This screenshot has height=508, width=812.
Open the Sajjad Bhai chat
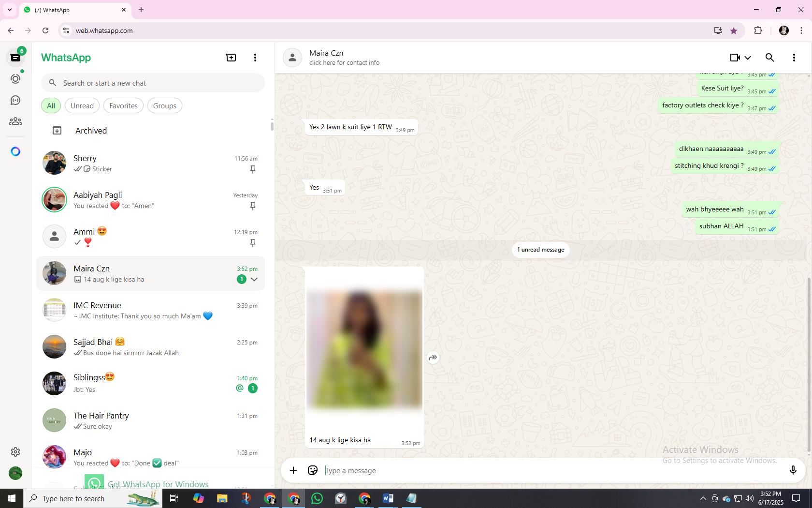pos(151,347)
